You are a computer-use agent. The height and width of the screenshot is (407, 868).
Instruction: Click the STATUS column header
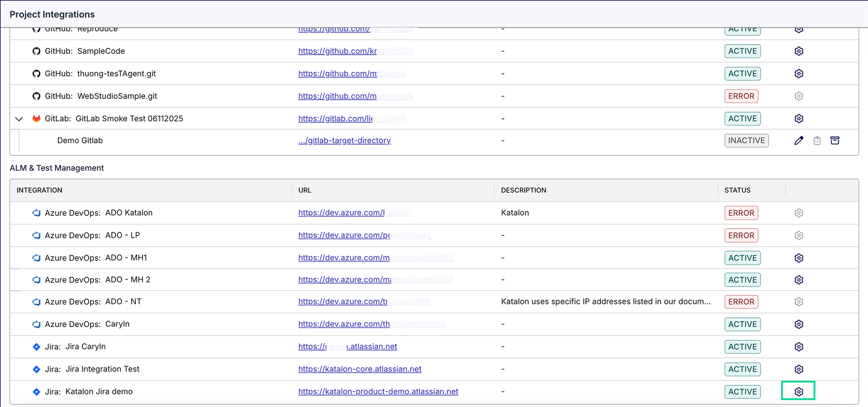point(738,191)
